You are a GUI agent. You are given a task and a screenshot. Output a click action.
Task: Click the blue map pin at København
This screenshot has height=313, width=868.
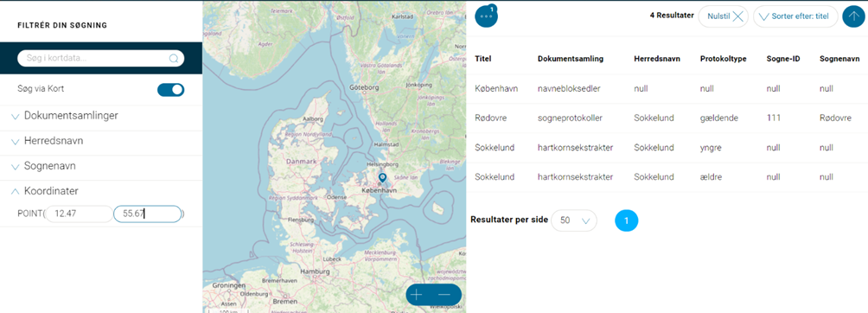coord(382,178)
